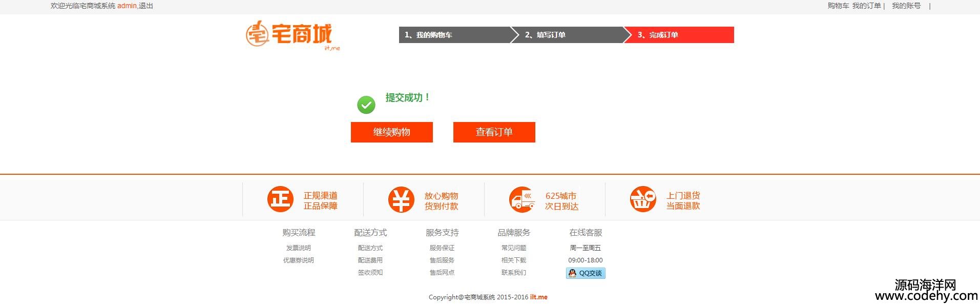980x306 pixels.
Task: Click 购买流程 footer heading
Action: point(299,233)
